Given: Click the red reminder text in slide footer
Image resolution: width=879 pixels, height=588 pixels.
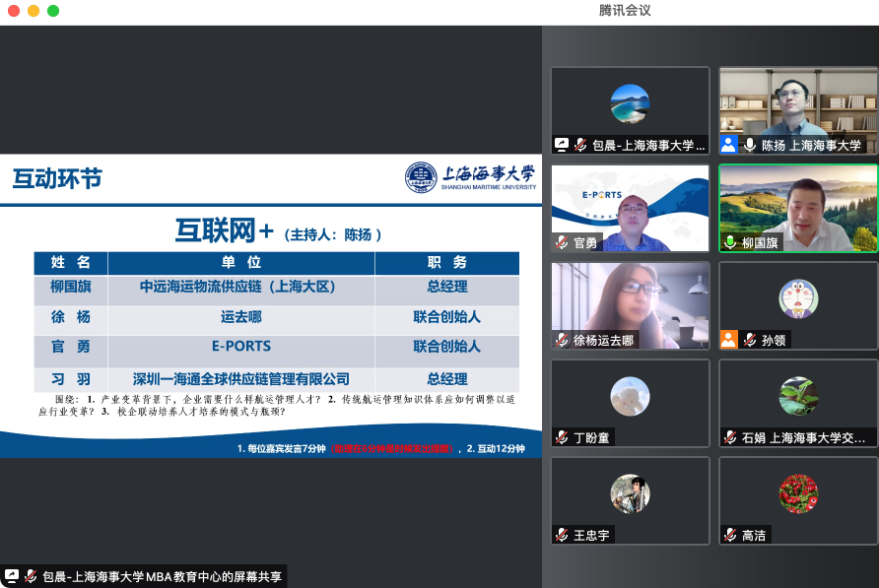Looking at the screenshot, I should (x=392, y=448).
